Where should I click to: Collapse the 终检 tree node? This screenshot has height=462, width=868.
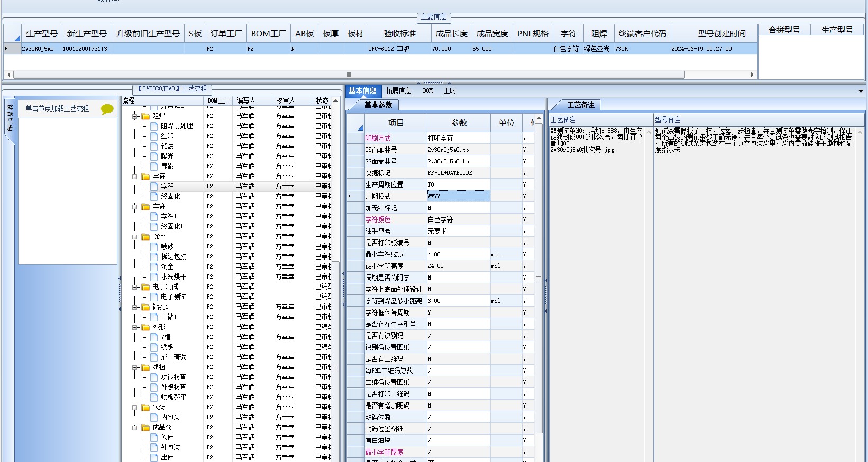(x=135, y=367)
